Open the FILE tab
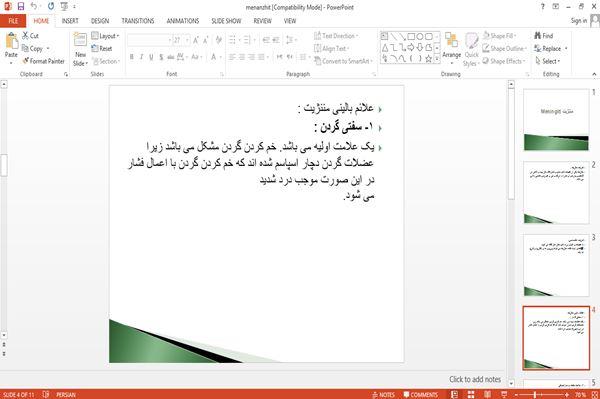Image resolution: width=600 pixels, height=399 pixels. (x=13, y=21)
